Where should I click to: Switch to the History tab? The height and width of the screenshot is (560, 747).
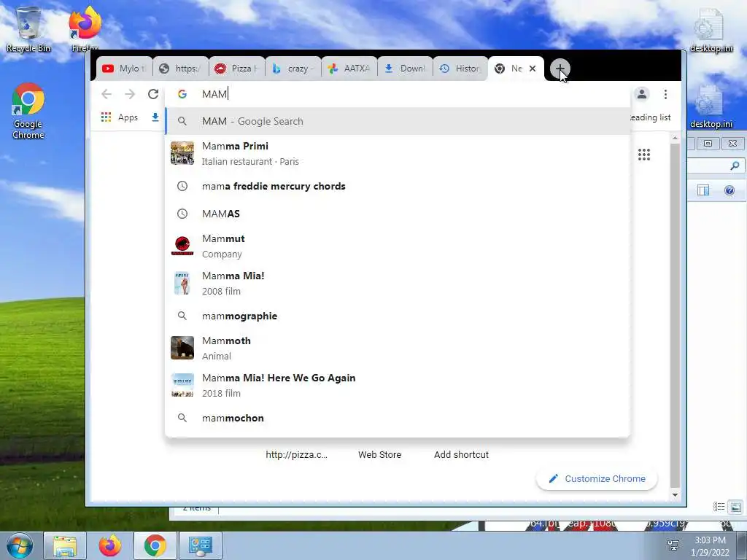(461, 69)
